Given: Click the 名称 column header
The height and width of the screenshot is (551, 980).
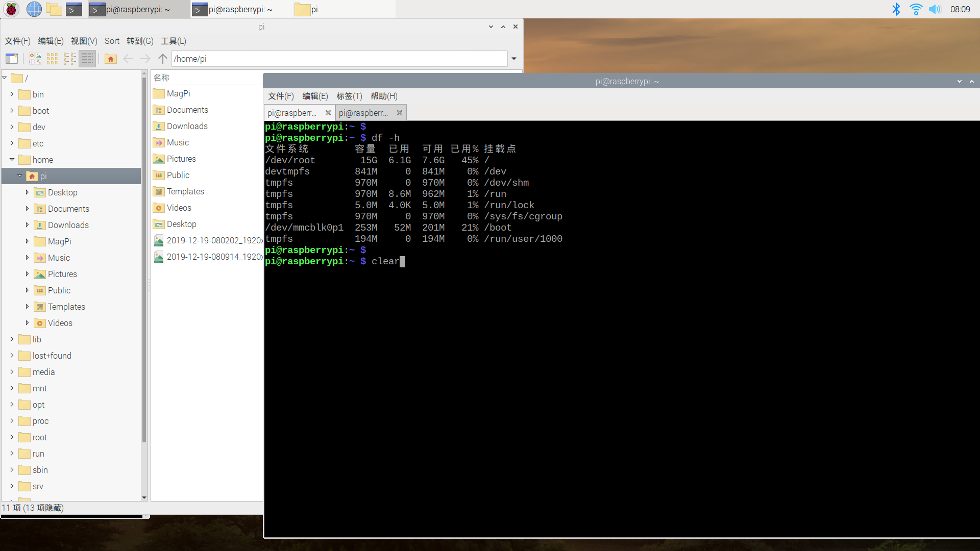Looking at the screenshot, I should [x=207, y=78].
